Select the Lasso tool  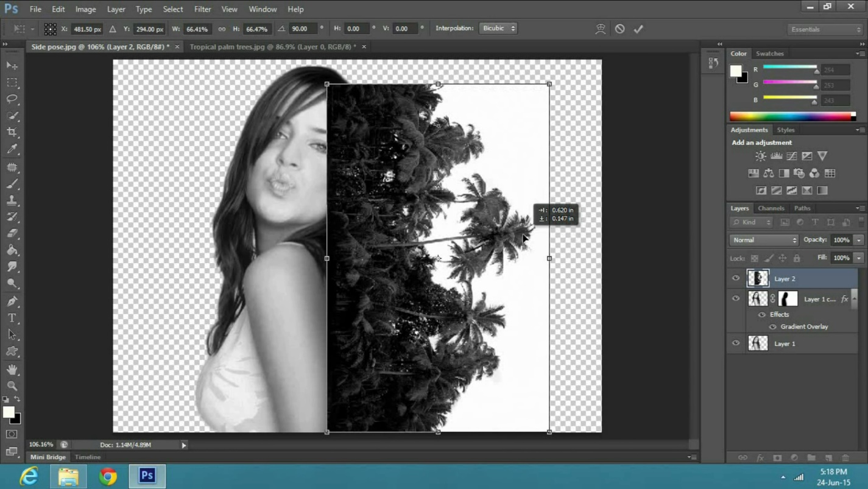click(12, 99)
